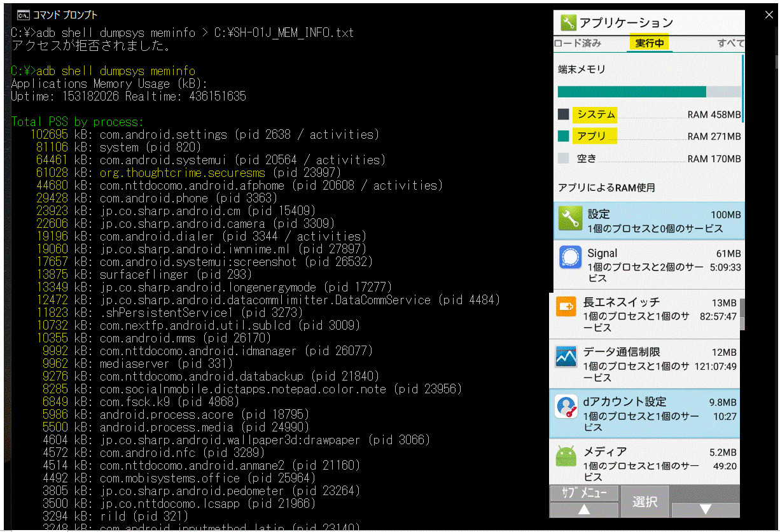Screen dimensions: 780x532
Task: Open the 長エネスイッチ 13MB row
Action: (x=644, y=314)
